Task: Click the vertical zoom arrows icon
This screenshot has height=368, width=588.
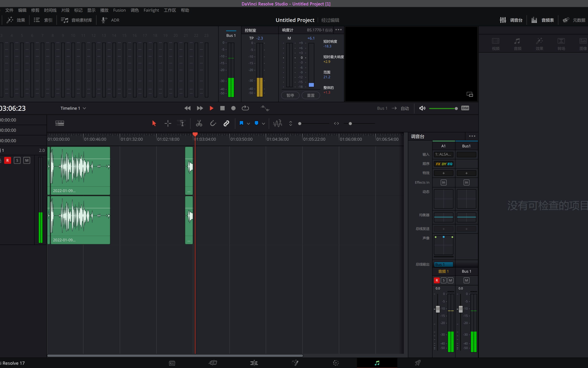Action: coord(291,123)
